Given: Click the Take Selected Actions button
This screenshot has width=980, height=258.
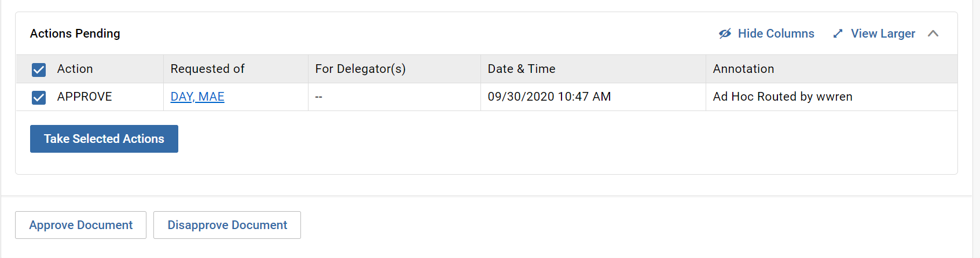Looking at the screenshot, I should pos(104,139).
